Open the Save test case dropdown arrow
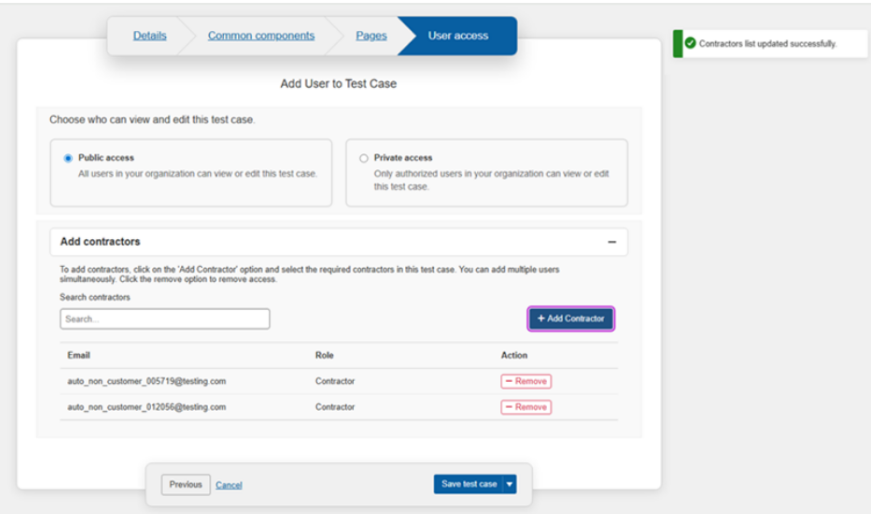Viewport: 871px width, 514px height. pyautogui.click(x=510, y=484)
